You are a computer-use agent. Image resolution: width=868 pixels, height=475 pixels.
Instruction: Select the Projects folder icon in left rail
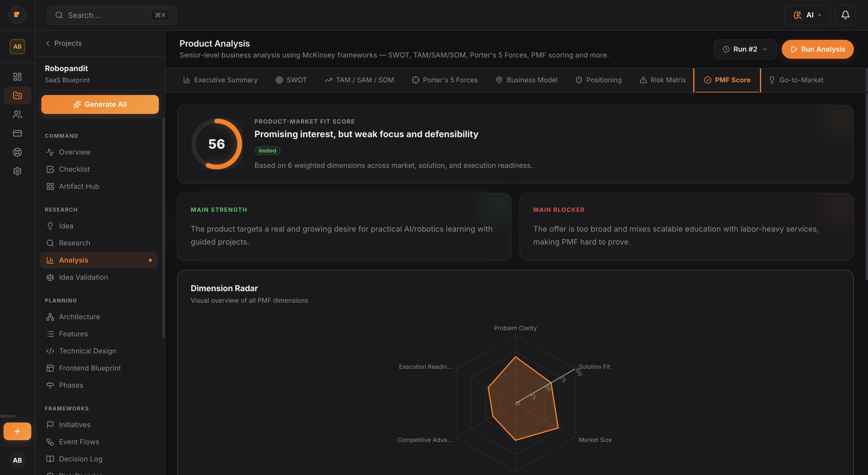coord(17,95)
